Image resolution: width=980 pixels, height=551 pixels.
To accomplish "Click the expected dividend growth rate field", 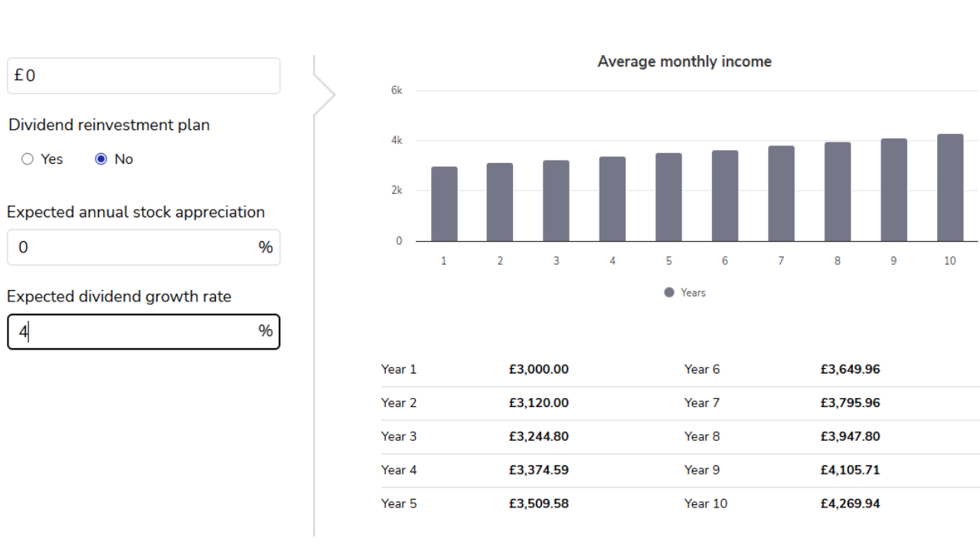I will point(134,331).
